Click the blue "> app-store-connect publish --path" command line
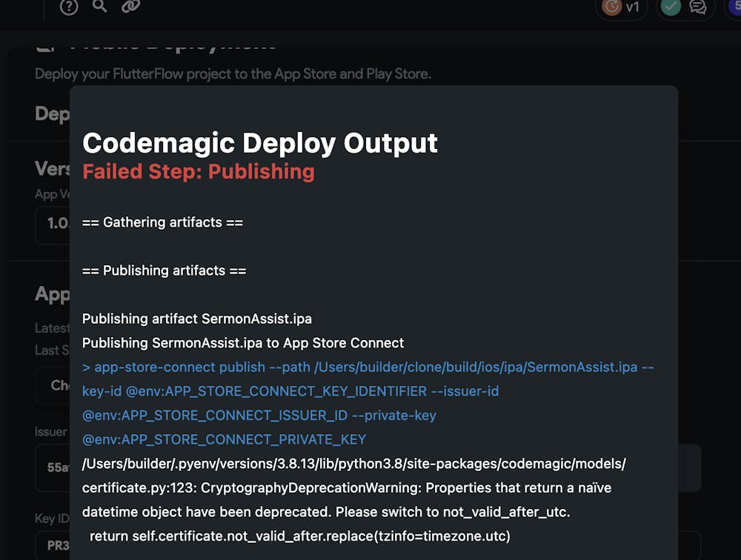The height and width of the screenshot is (560, 741). pyautogui.click(x=368, y=367)
